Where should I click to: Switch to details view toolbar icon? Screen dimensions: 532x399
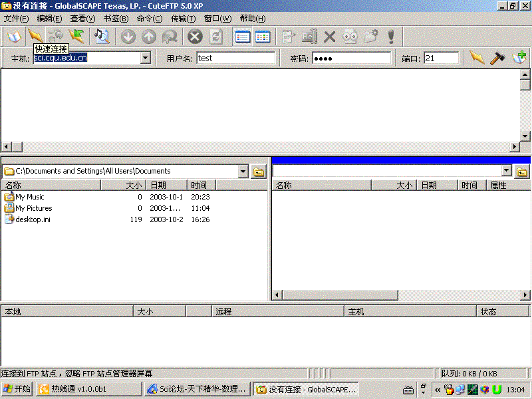[x=263, y=37]
